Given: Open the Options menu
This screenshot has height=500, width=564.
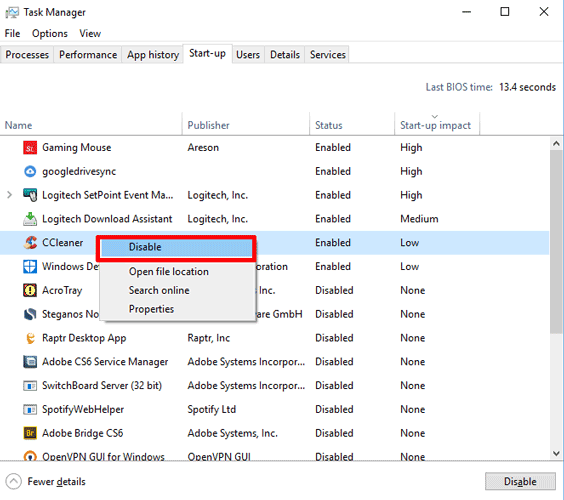Looking at the screenshot, I should 50,33.
